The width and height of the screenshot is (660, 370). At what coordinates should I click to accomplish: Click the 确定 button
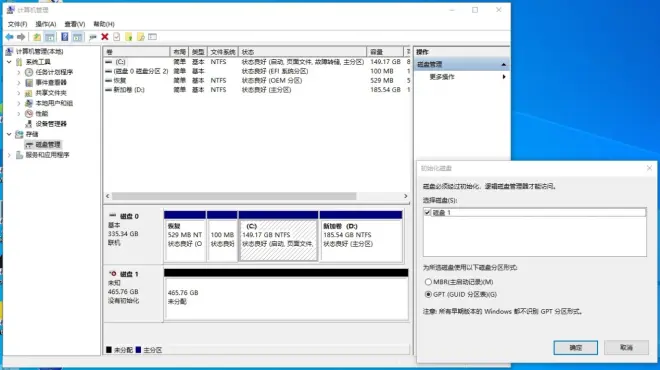575,348
